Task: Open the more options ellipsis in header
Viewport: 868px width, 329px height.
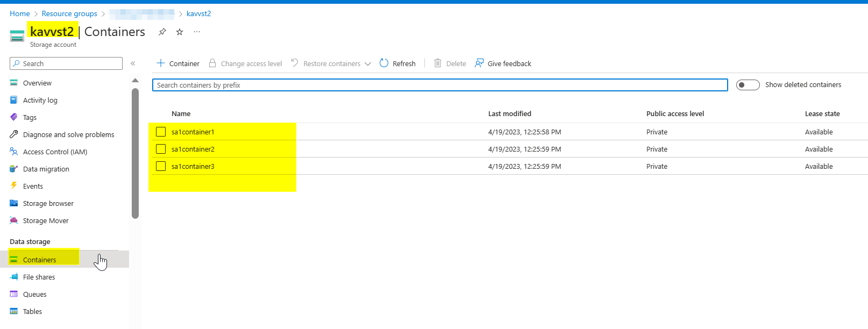Action: click(197, 32)
